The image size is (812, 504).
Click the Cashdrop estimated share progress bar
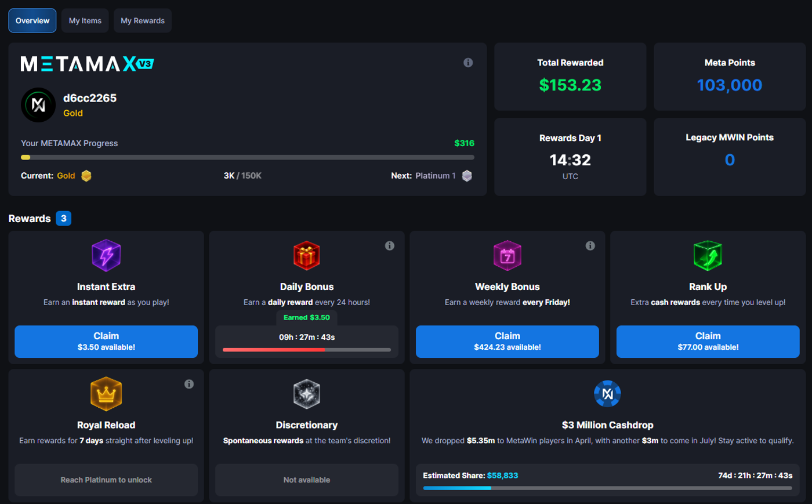click(608, 488)
